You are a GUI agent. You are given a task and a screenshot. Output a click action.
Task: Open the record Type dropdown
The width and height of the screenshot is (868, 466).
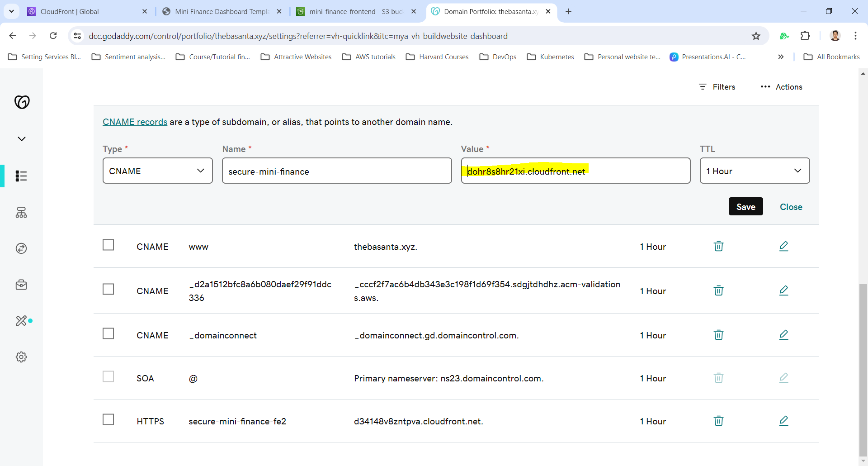click(157, 171)
